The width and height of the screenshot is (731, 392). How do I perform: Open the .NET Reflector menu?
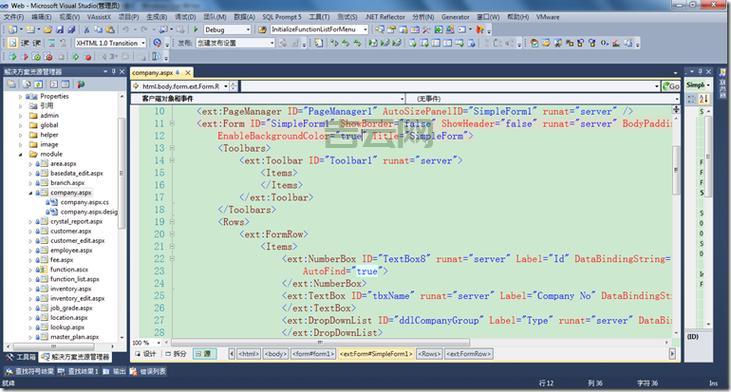point(385,17)
